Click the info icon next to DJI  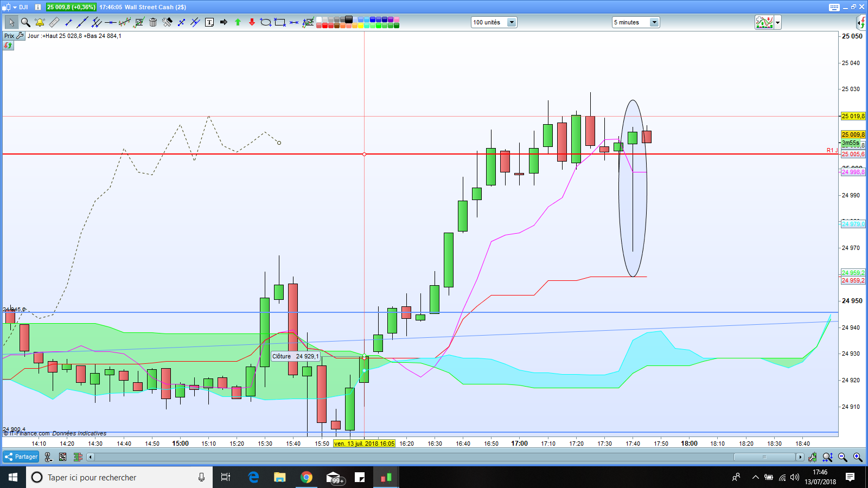37,7
